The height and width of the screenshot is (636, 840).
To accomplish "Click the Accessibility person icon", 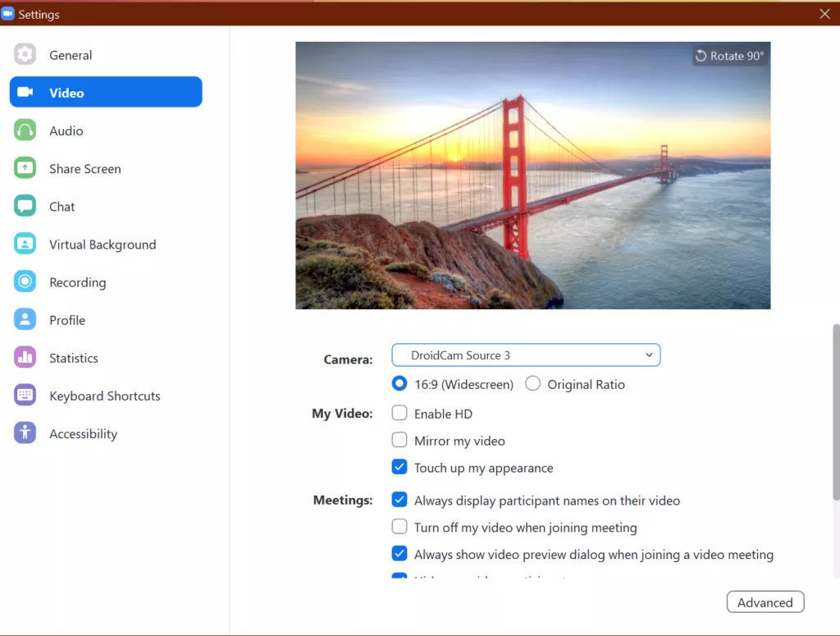I will [25, 433].
